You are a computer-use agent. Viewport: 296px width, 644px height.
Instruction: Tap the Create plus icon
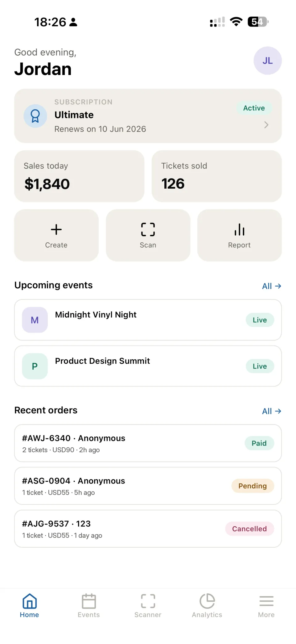(x=56, y=229)
